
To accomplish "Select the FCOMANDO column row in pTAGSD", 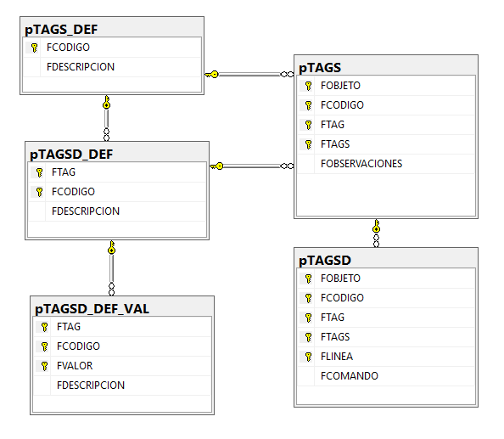I will click(x=386, y=376).
